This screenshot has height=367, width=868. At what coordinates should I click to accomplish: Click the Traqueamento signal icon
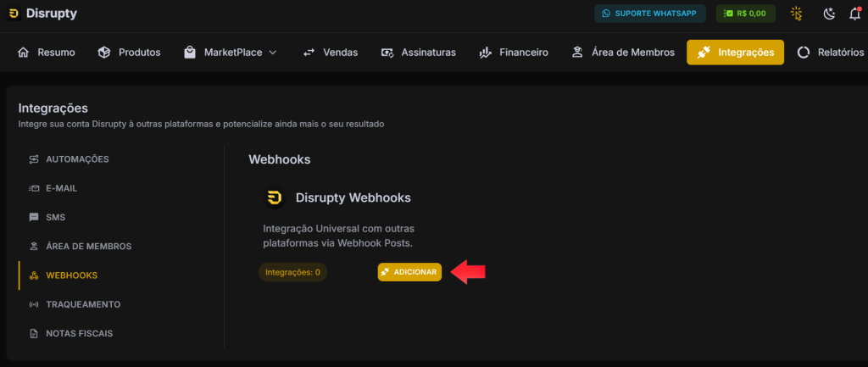click(x=34, y=305)
